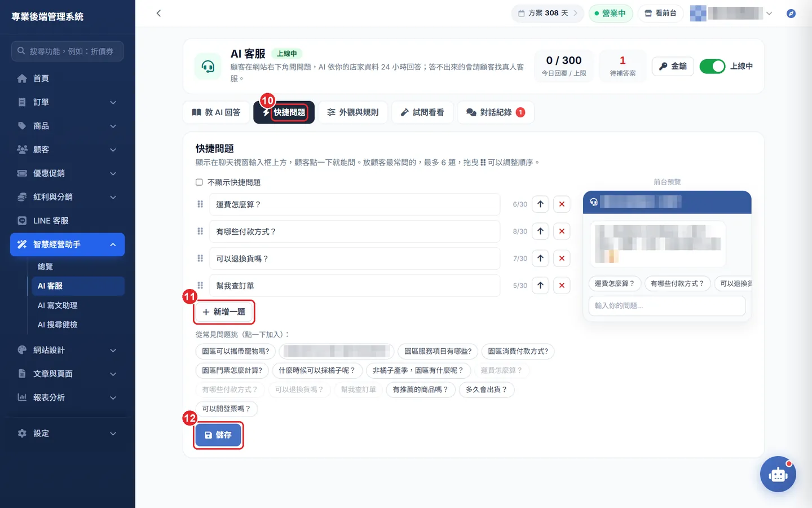Toggle the 上線中 online switch off
Viewport: 812px width, 508px height.
(712, 66)
